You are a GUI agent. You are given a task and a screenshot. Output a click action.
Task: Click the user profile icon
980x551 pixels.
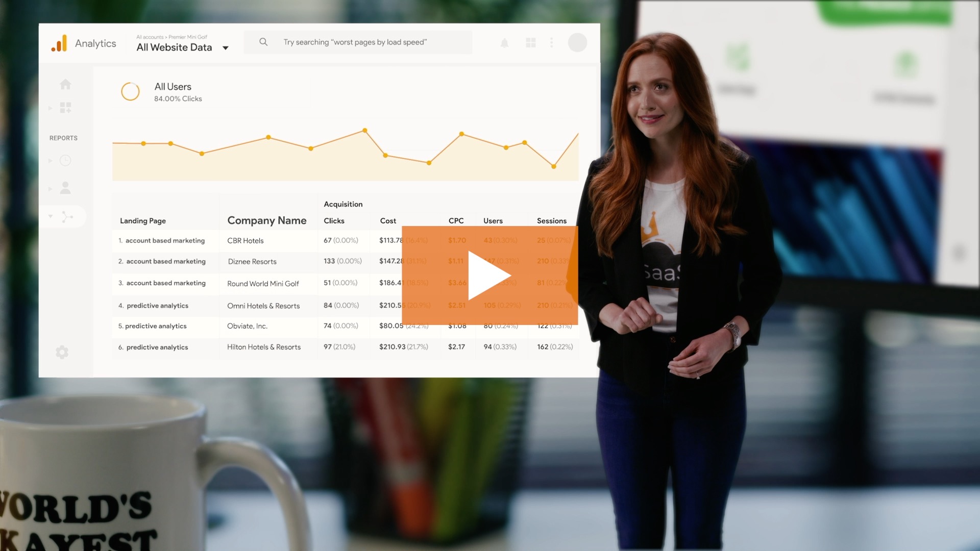click(577, 42)
